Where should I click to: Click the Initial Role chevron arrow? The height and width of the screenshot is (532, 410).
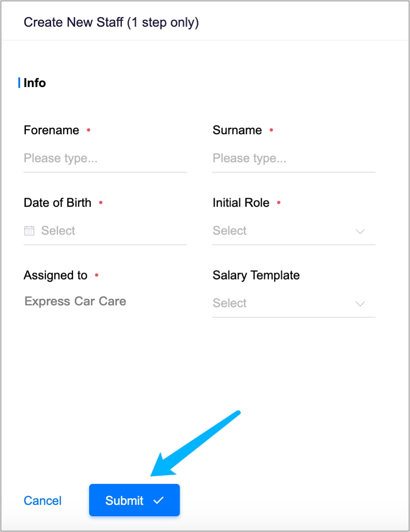click(x=360, y=231)
